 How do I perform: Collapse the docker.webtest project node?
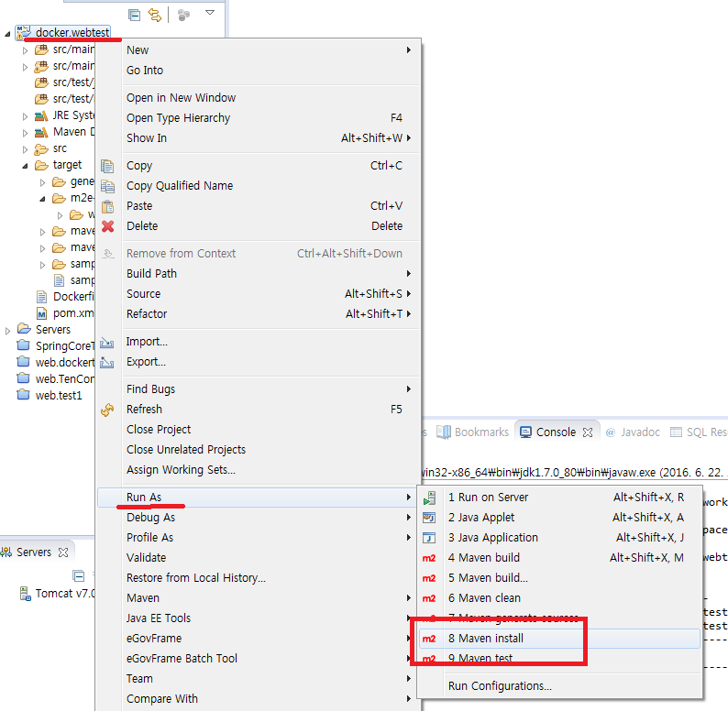pyautogui.click(x=8, y=33)
